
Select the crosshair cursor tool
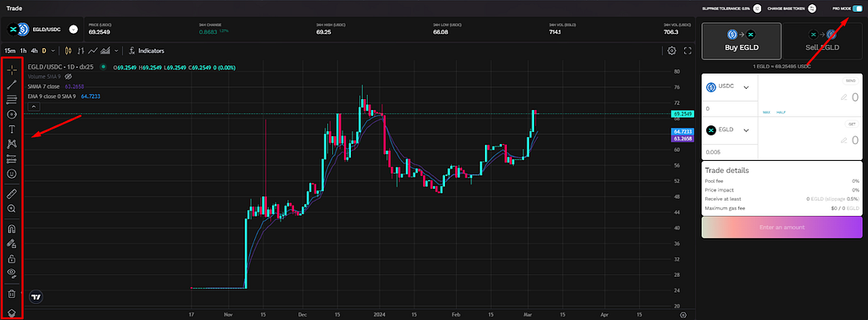coord(12,70)
